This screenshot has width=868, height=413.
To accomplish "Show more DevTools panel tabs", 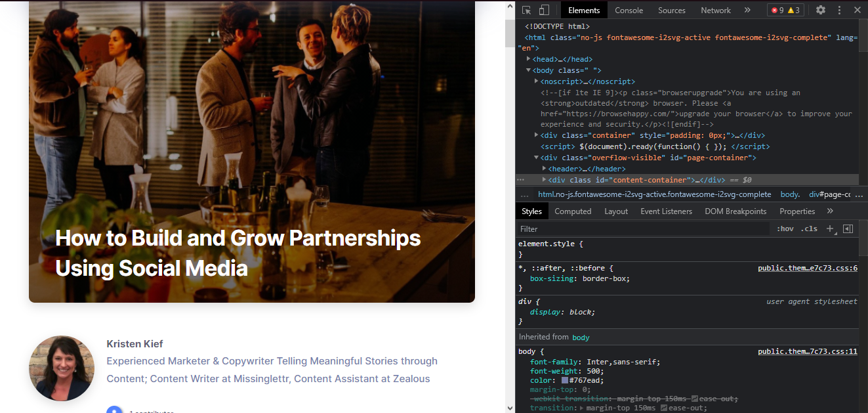I will tap(747, 10).
